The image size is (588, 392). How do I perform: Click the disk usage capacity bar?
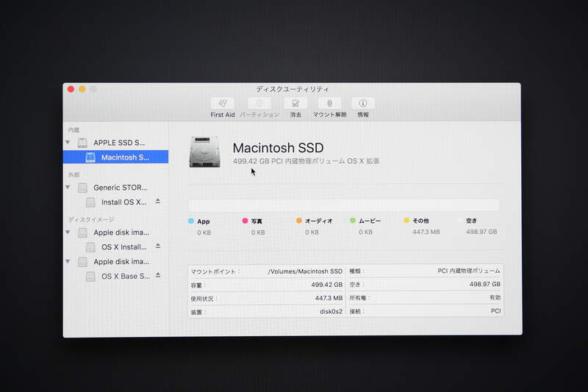click(x=344, y=205)
